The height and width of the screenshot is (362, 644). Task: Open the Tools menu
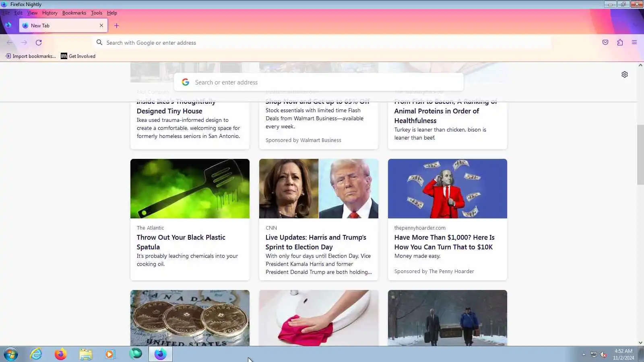[97, 13]
